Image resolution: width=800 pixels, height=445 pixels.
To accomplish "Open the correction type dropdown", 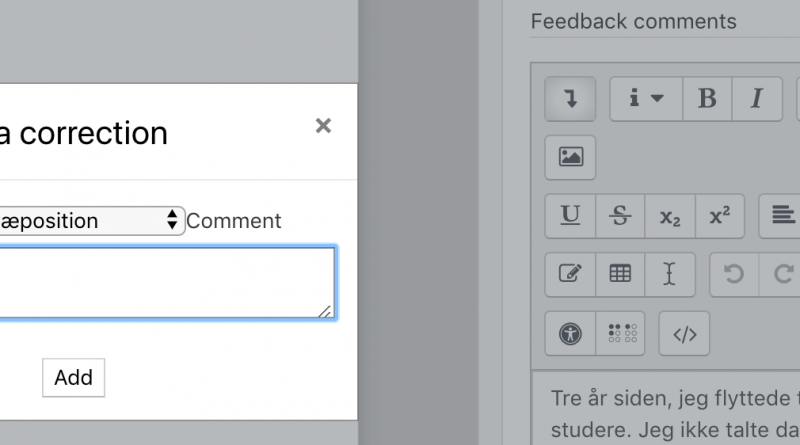I will (x=92, y=221).
